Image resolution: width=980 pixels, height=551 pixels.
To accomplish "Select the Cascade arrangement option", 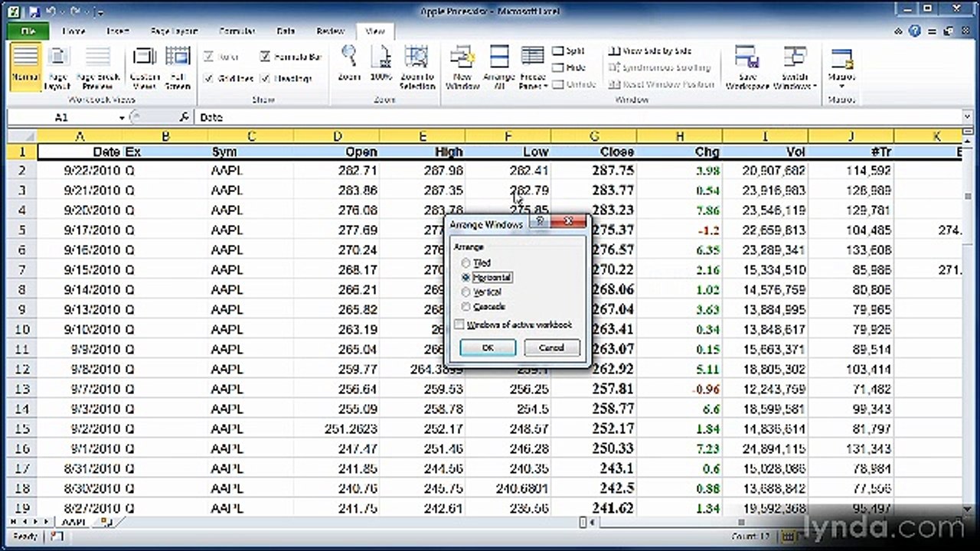I will (484, 306).
